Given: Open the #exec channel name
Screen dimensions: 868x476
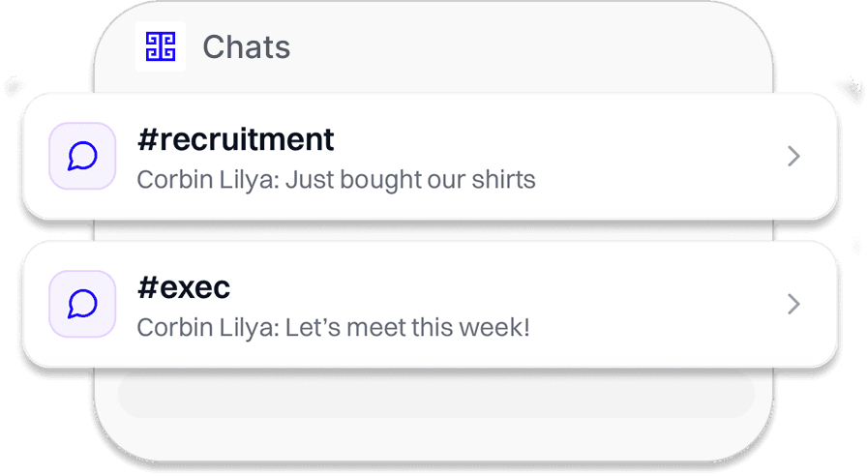Looking at the screenshot, I should [x=184, y=287].
